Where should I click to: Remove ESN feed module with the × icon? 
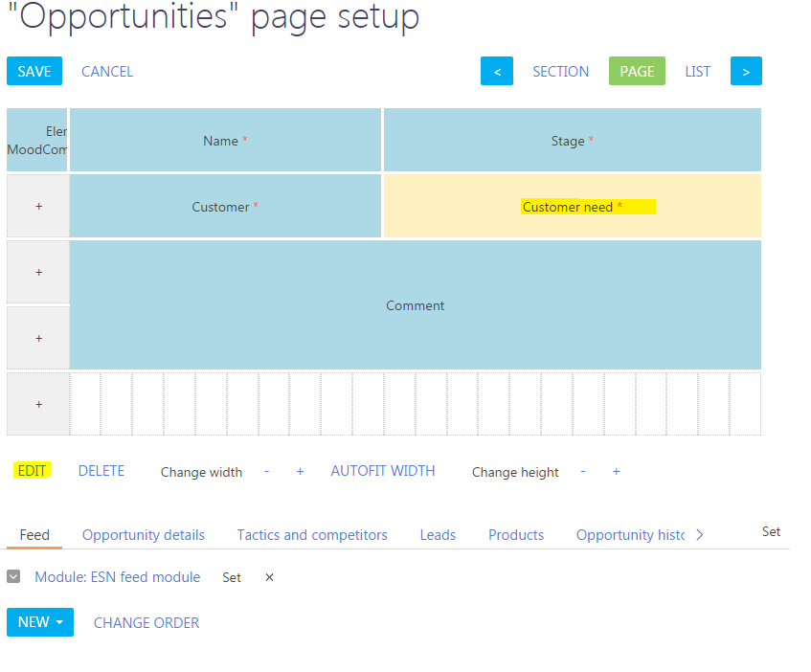coord(268,577)
